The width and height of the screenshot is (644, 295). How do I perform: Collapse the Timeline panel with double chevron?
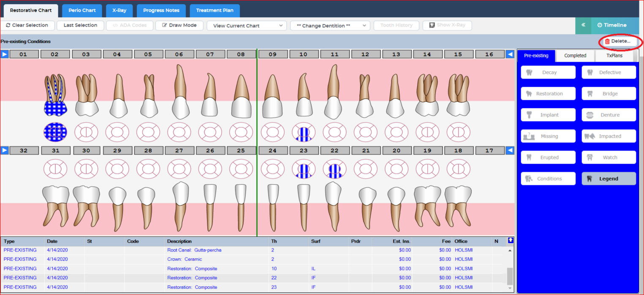[583, 25]
